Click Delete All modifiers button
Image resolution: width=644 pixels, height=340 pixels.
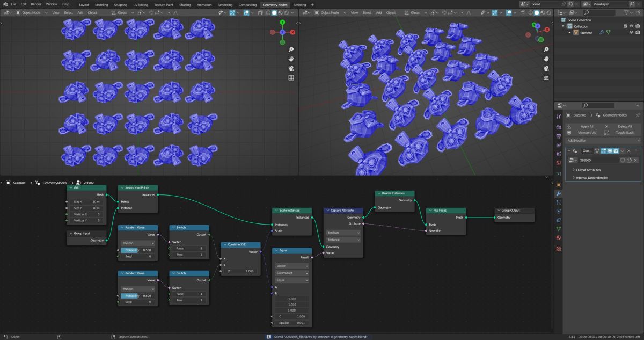pyautogui.click(x=623, y=126)
